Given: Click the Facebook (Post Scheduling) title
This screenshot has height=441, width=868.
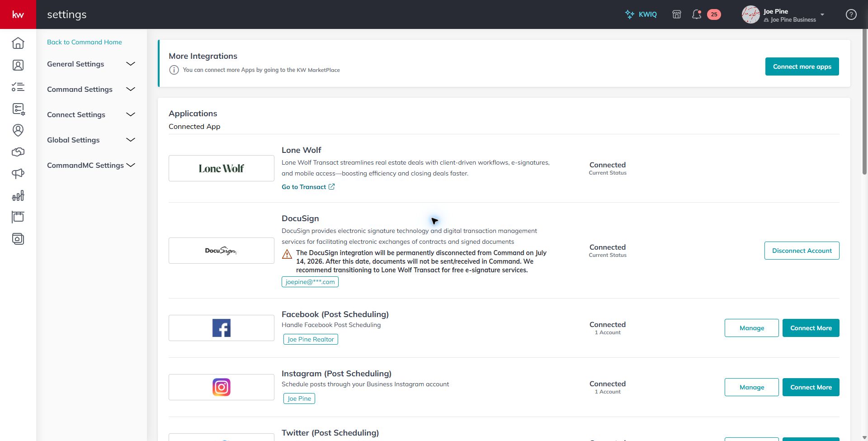Looking at the screenshot, I should [x=335, y=314].
